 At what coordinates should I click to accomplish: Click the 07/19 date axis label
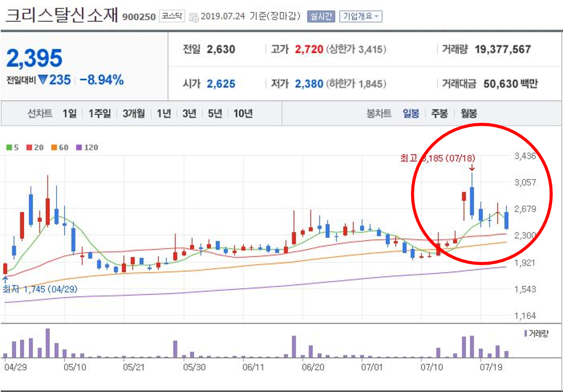pos(491,367)
